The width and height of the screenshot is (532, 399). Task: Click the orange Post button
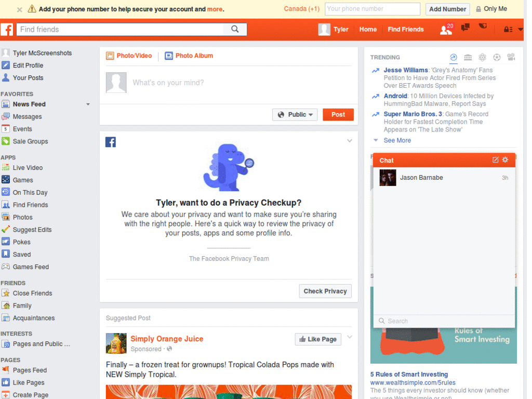(x=338, y=115)
